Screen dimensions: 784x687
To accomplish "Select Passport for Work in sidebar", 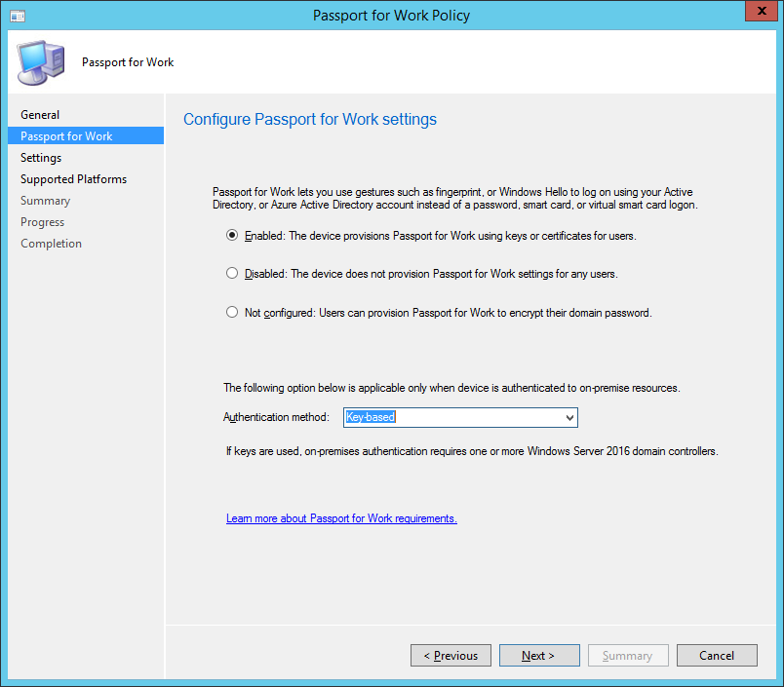I will [x=86, y=135].
